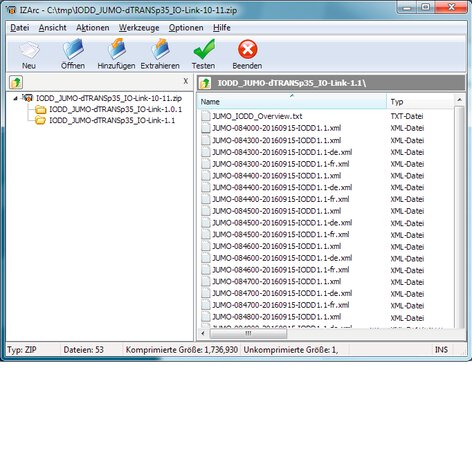Select file JUMO-084400-20160915-IODD1.1.xml
This screenshot has width=472, height=455.
[277, 176]
